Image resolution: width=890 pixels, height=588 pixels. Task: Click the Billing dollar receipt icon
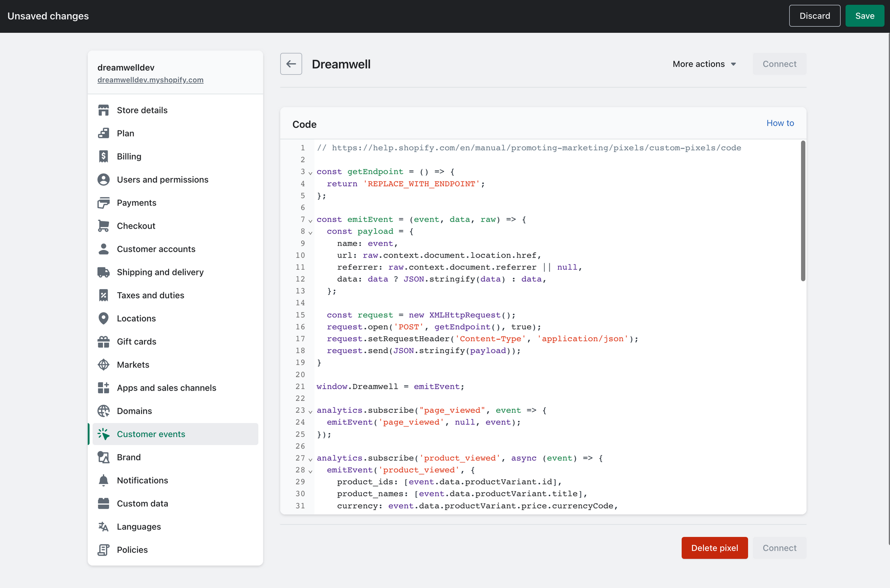[x=103, y=156]
